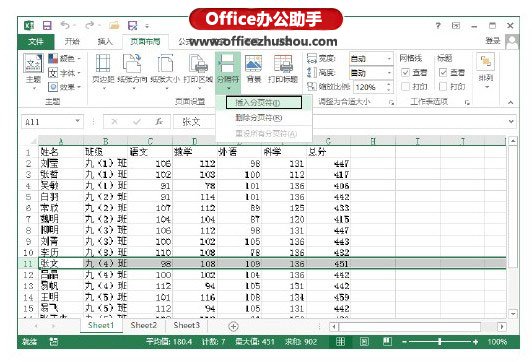Image resolution: width=532 pixels, height=362 pixels.
Task: Open the Print Area (打印区域) menu
Action: pos(198,72)
